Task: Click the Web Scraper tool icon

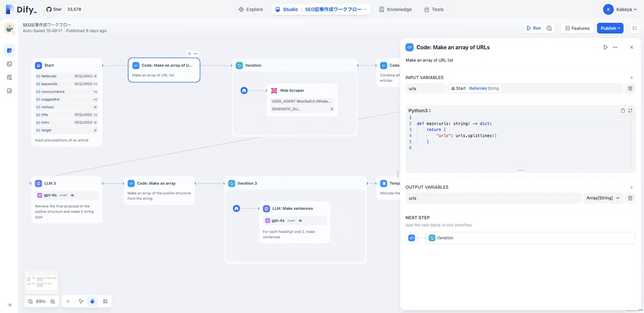Action: pyautogui.click(x=275, y=90)
